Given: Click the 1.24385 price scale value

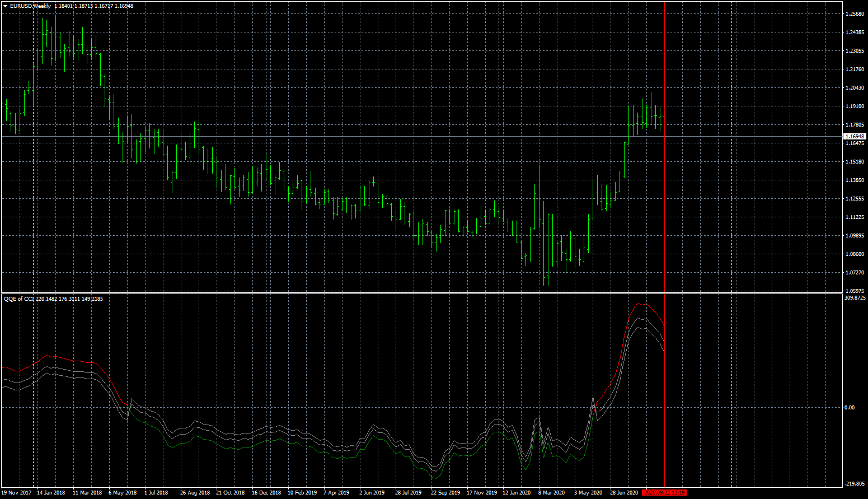Looking at the screenshot, I should (x=855, y=32).
